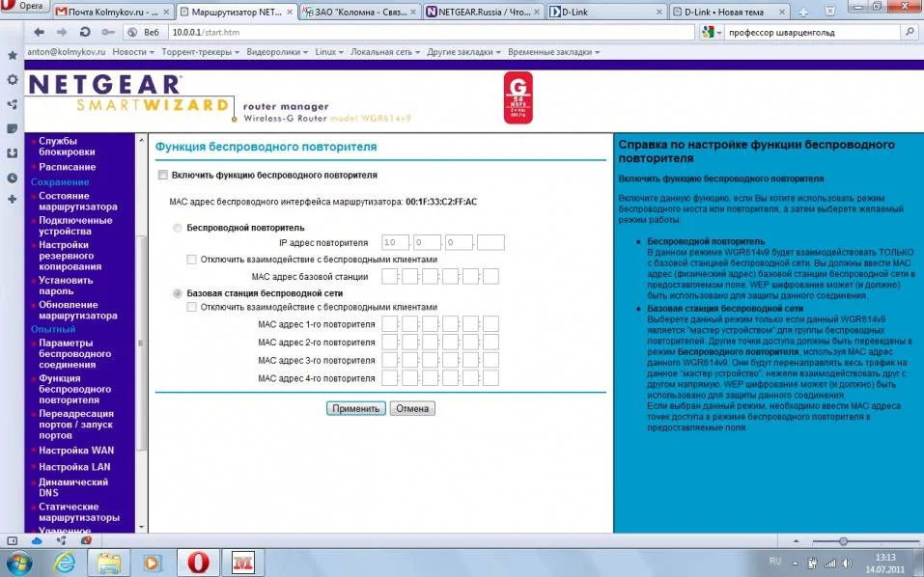Switch to NETGEAR.Russia tab
This screenshot has width=924, height=577.
coord(483,12)
